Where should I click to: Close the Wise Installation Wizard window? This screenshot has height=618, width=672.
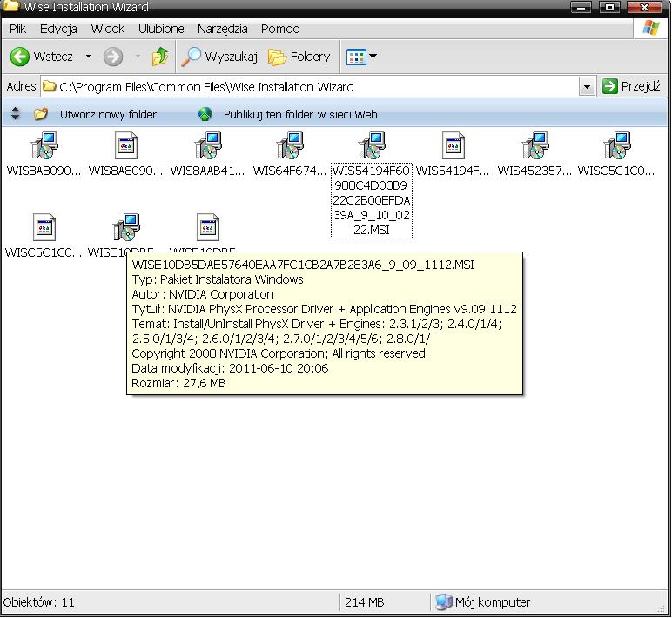tap(644, 7)
